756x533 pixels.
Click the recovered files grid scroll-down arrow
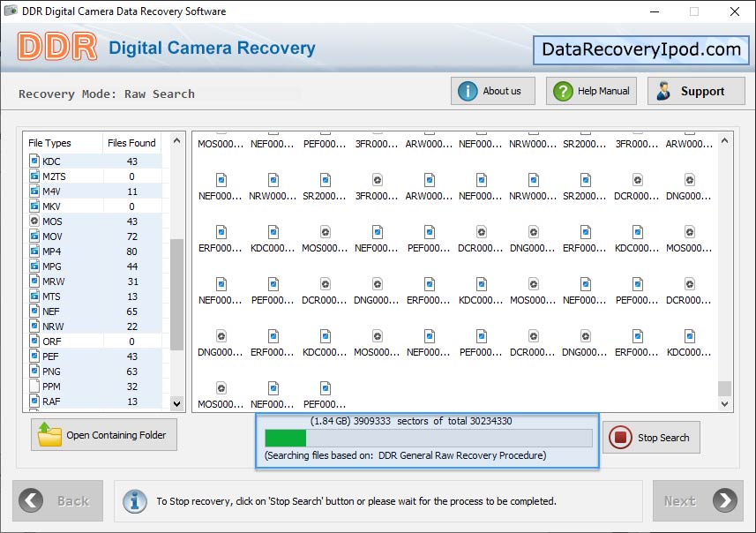click(724, 404)
